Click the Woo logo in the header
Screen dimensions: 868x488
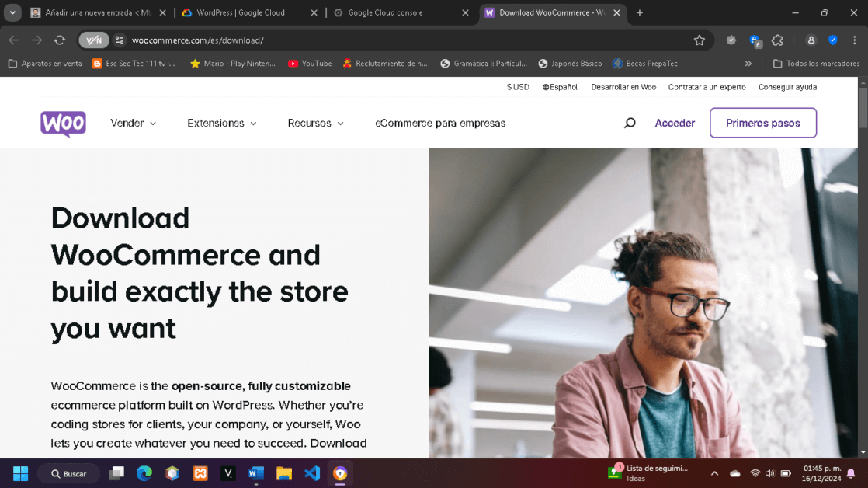[x=63, y=124]
